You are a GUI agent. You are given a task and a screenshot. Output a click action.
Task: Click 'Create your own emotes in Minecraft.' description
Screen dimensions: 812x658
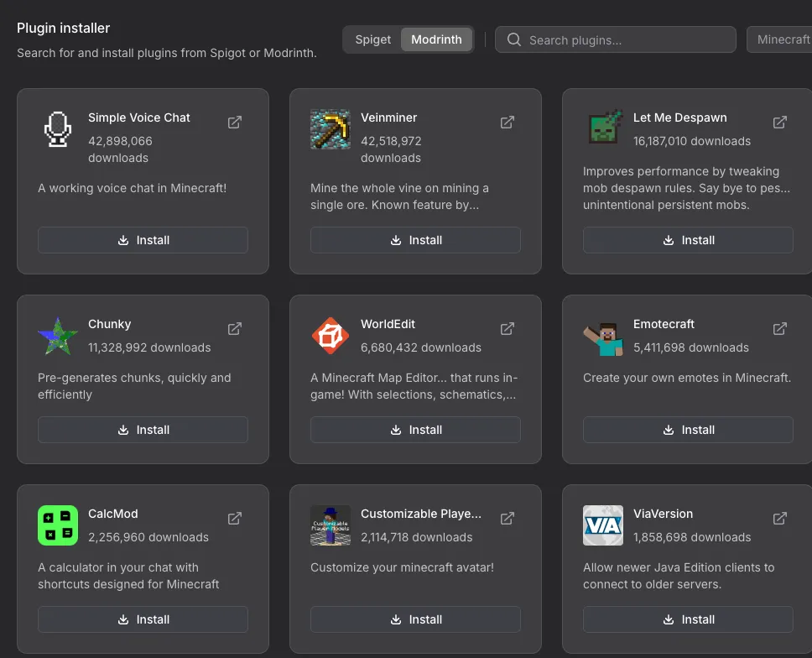click(687, 378)
